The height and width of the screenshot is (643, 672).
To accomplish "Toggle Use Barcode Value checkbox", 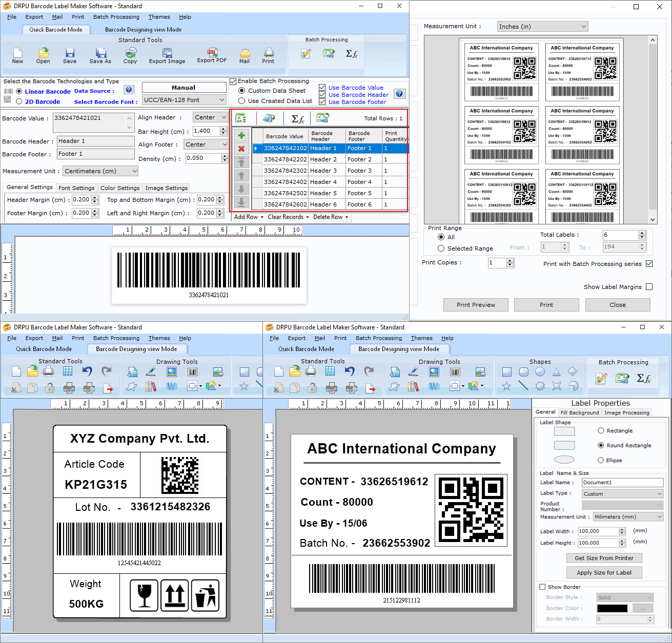I will (x=322, y=88).
